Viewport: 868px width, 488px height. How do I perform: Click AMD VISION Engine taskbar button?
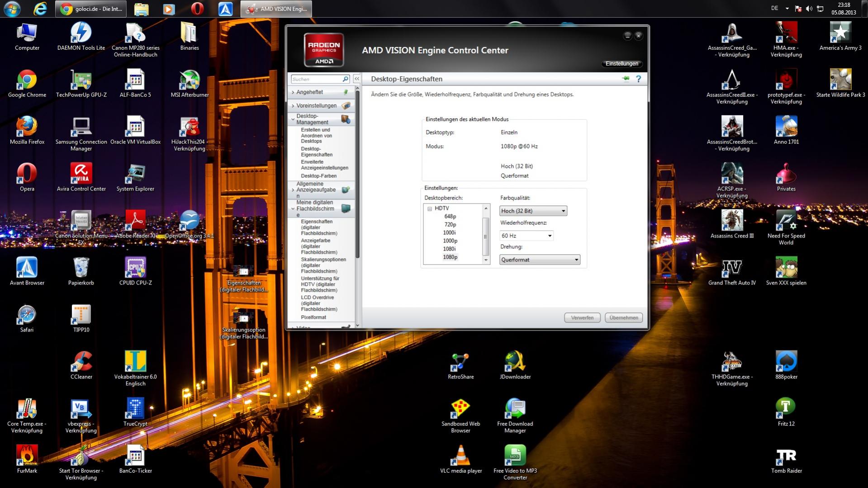click(276, 9)
